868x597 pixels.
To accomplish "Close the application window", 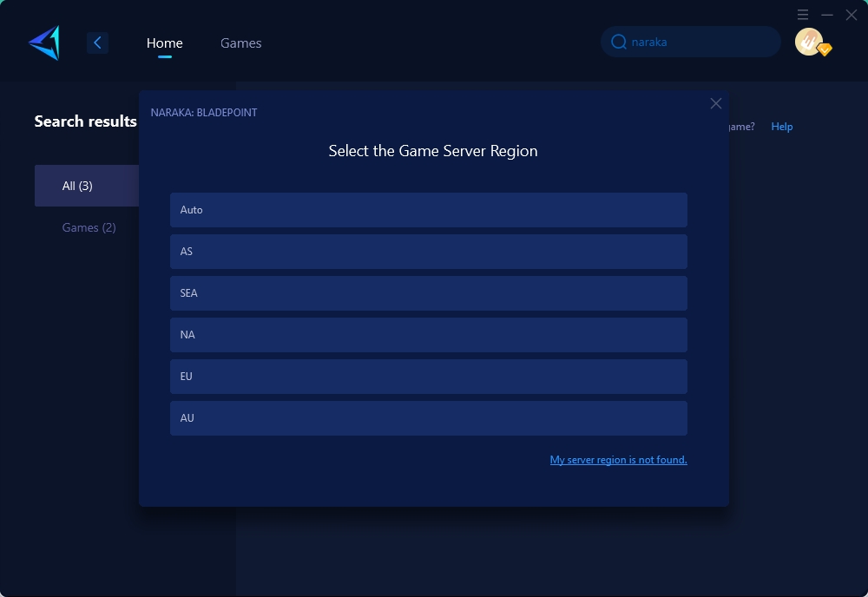I will (x=852, y=15).
